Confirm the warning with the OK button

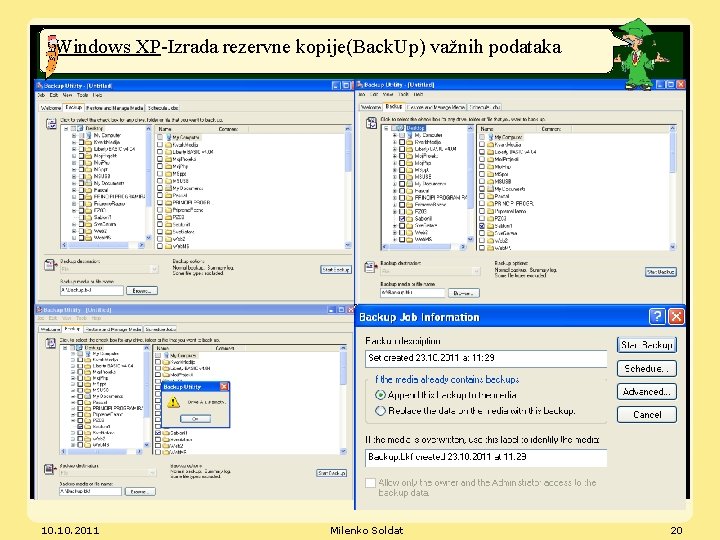[195, 419]
